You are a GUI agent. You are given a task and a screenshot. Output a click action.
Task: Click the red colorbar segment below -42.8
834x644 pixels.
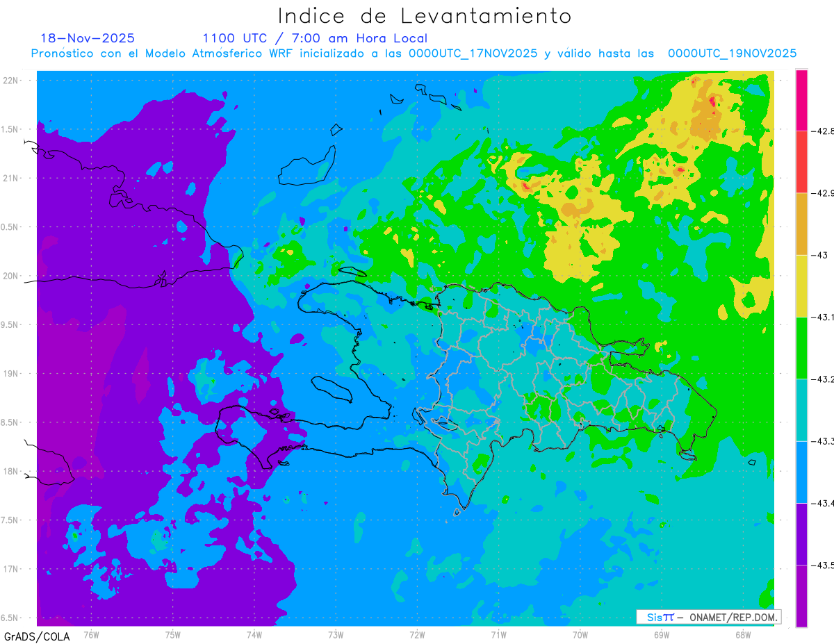point(801,162)
